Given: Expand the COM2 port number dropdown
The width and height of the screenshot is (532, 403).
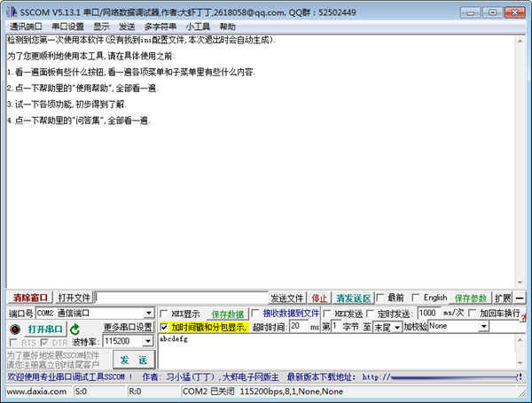Looking at the screenshot, I should click(x=148, y=314).
